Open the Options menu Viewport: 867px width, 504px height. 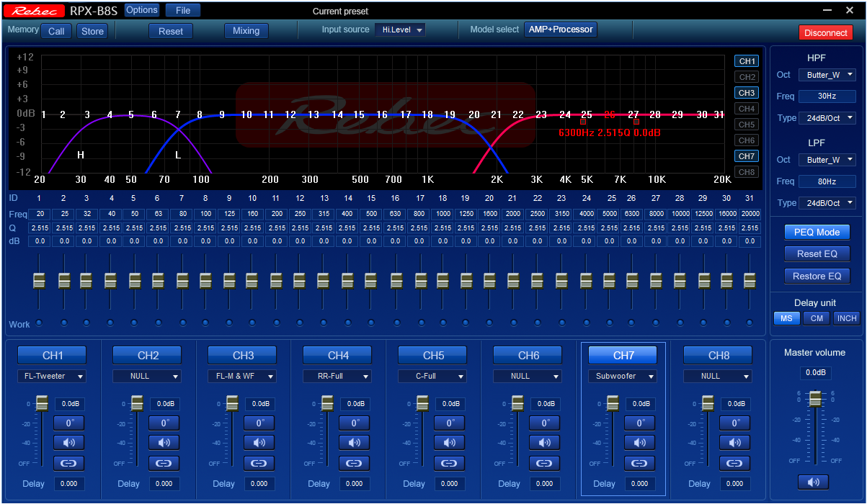click(x=141, y=10)
